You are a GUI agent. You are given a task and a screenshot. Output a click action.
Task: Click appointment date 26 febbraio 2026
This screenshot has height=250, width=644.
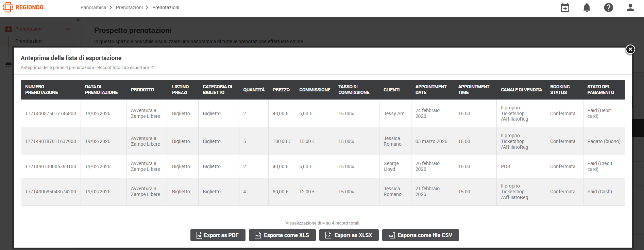[x=427, y=166]
